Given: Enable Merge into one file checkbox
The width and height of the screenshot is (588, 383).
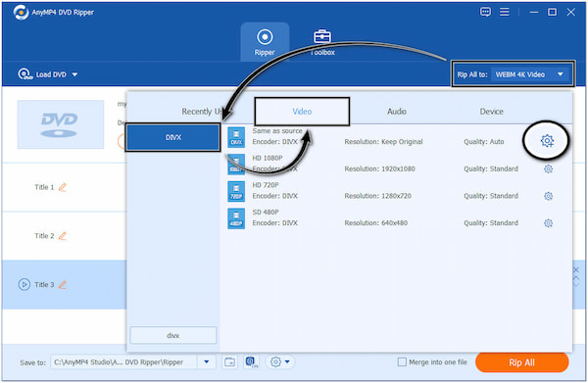Looking at the screenshot, I should click(x=402, y=362).
